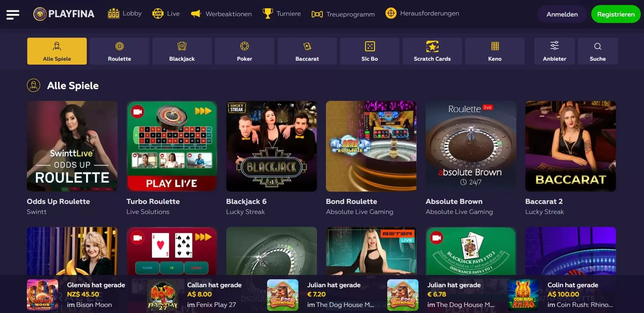Viewport: 644px width, 313px height.
Task: Open the Anbieter provider filter
Action: point(554,51)
